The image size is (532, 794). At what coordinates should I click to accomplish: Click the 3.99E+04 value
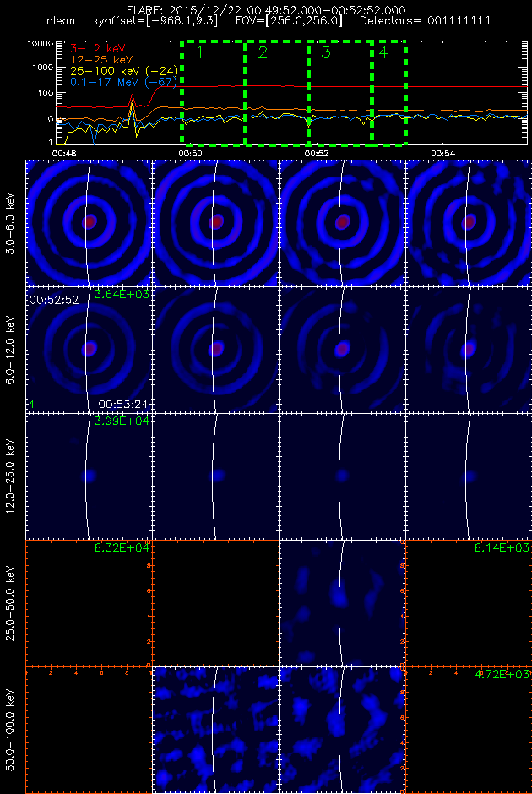click(122, 421)
